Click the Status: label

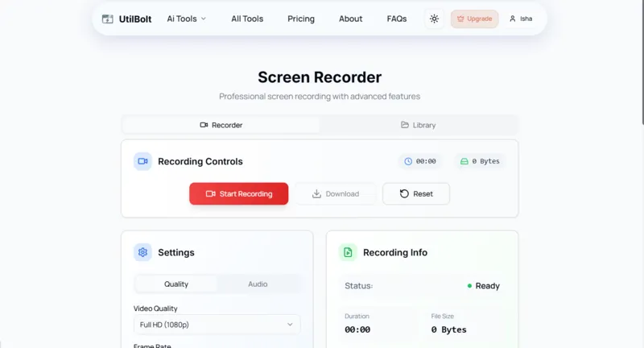tap(359, 286)
